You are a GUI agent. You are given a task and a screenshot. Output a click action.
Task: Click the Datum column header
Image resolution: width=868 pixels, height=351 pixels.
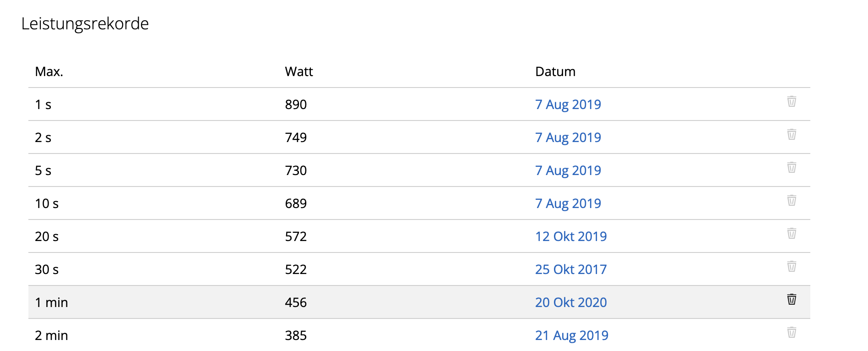(555, 71)
